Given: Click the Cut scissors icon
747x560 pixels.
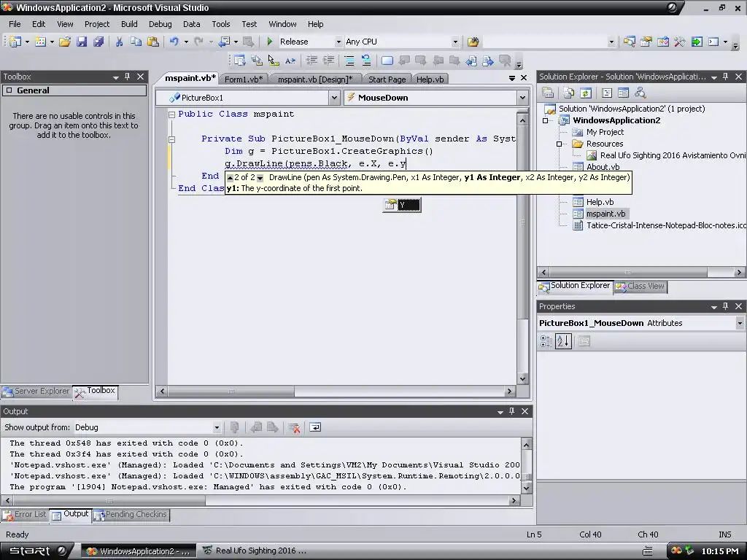Looking at the screenshot, I should point(119,42).
